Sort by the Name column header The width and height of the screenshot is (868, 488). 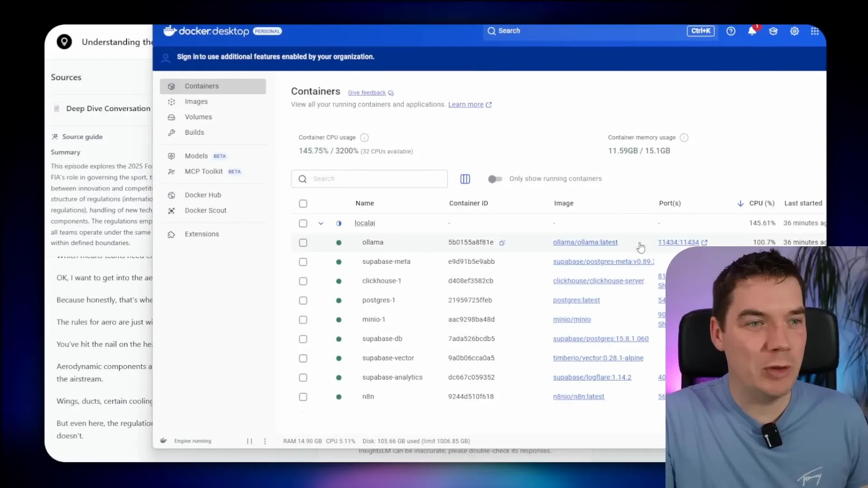pyautogui.click(x=364, y=204)
